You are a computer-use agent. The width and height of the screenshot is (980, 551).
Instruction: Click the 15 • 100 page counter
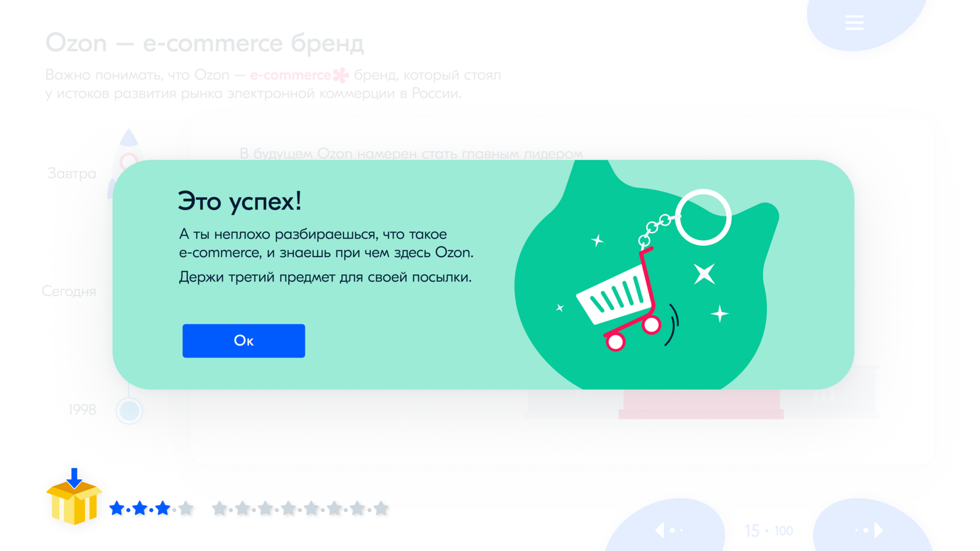(768, 531)
